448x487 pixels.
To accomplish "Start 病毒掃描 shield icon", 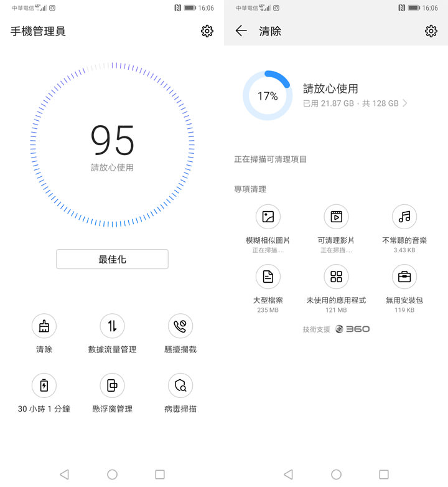I will (180, 385).
